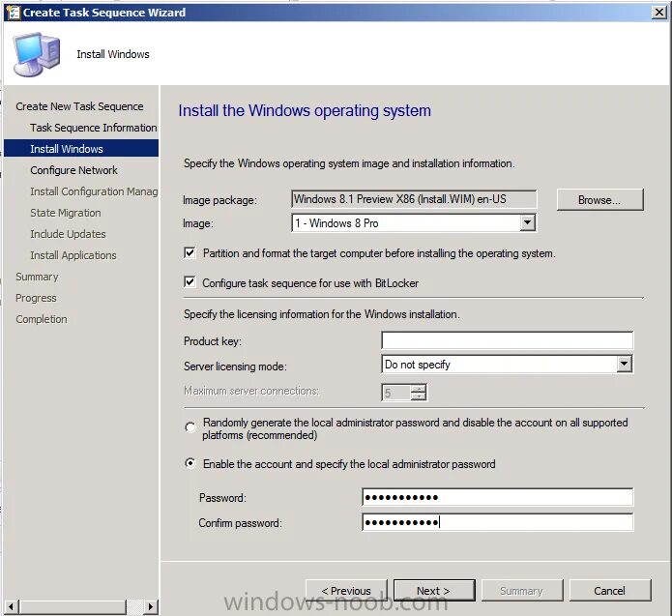Select the Summary step in sidebar
Image resolution: width=672 pixels, height=616 pixels.
(x=37, y=277)
